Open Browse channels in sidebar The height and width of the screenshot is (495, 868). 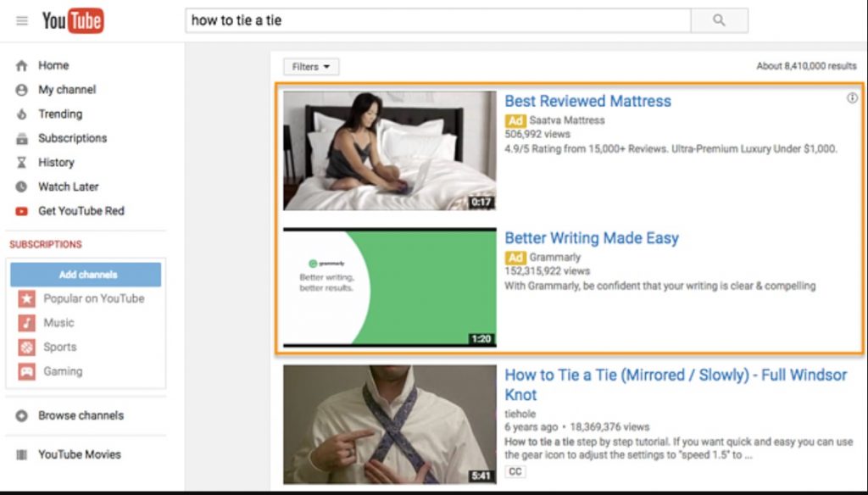(x=81, y=415)
